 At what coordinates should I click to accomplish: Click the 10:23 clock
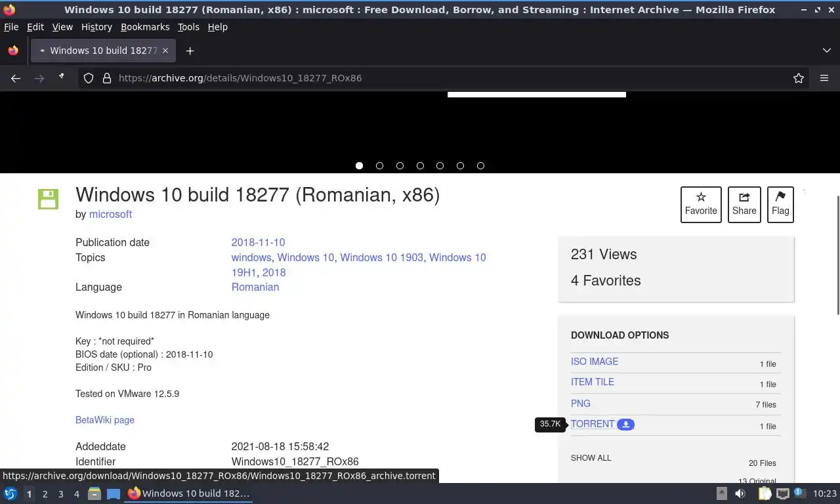point(825,493)
